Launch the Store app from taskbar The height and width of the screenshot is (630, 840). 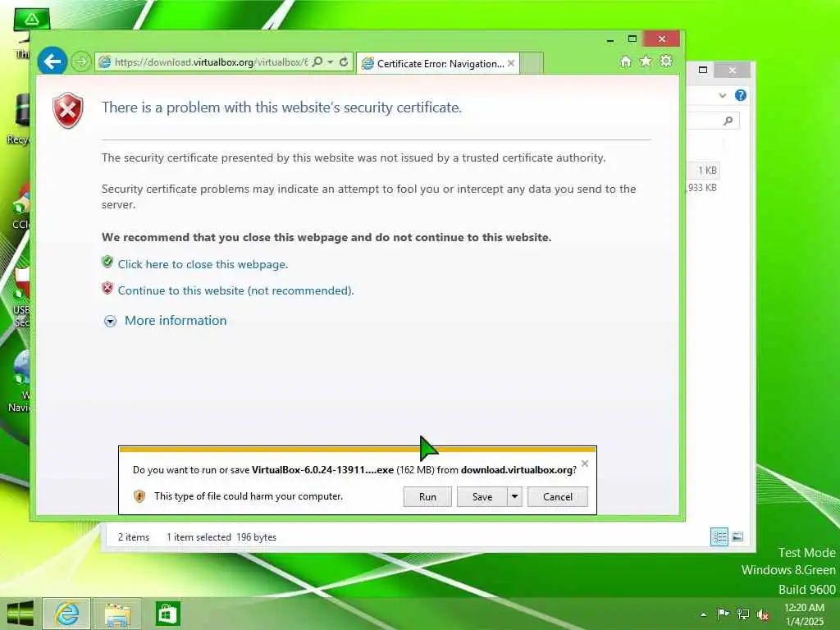167,614
